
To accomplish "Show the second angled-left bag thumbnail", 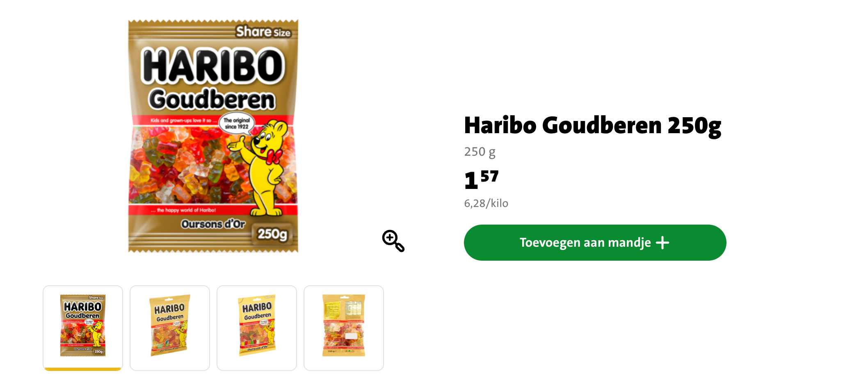I will coord(170,328).
